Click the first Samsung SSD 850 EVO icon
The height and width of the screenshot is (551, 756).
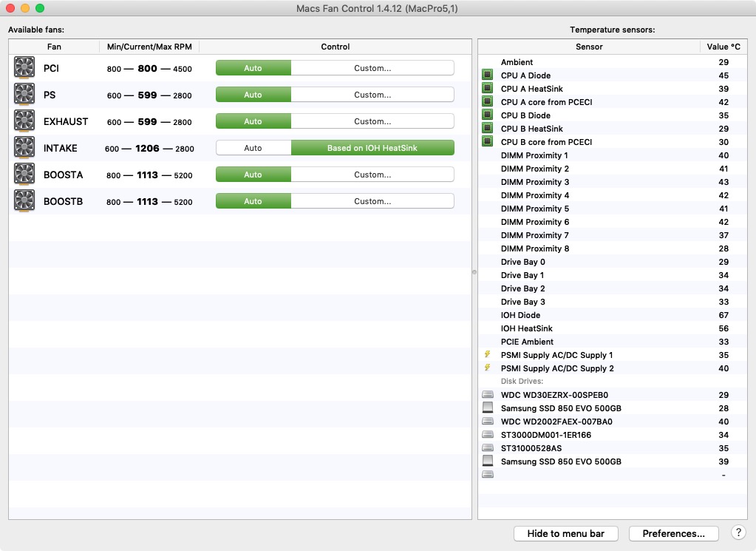[x=488, y=408]
